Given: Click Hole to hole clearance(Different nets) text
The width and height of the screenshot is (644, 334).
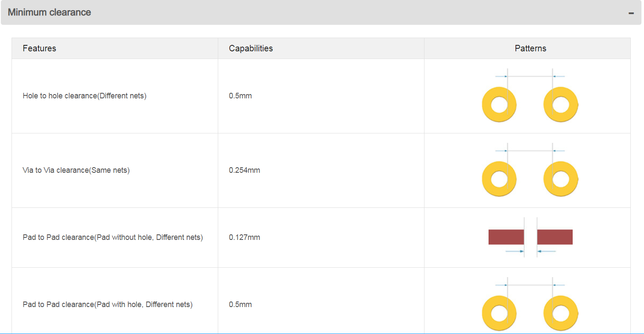Looking at the screenshot, I should [85, 96].
